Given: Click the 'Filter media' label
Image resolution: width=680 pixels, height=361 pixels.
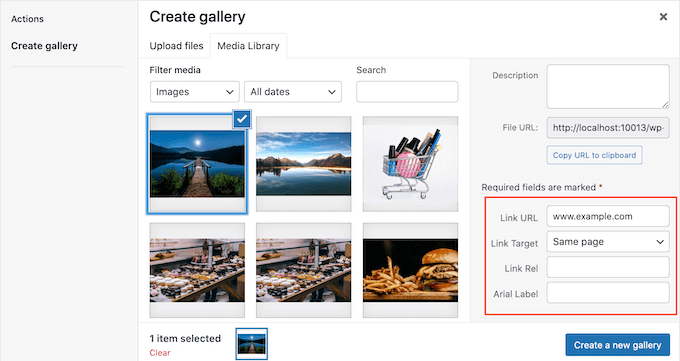Looking at the screenshot, I should coord(175,70).
